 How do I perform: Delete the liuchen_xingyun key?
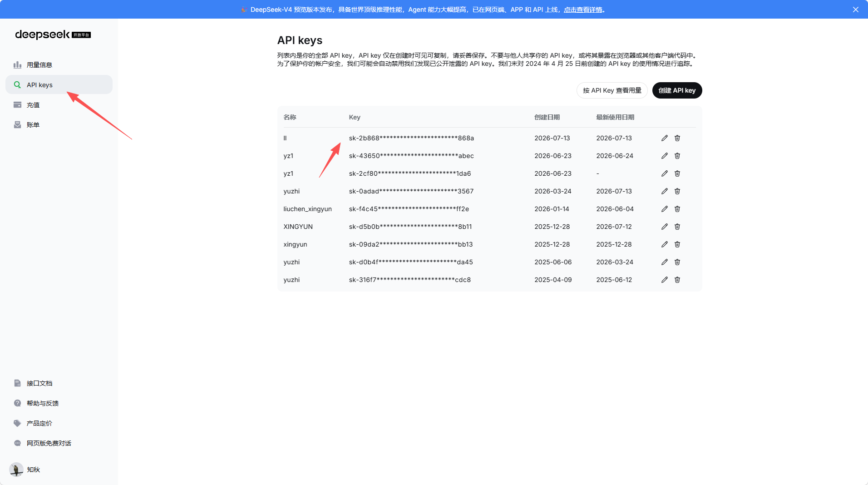677,209
